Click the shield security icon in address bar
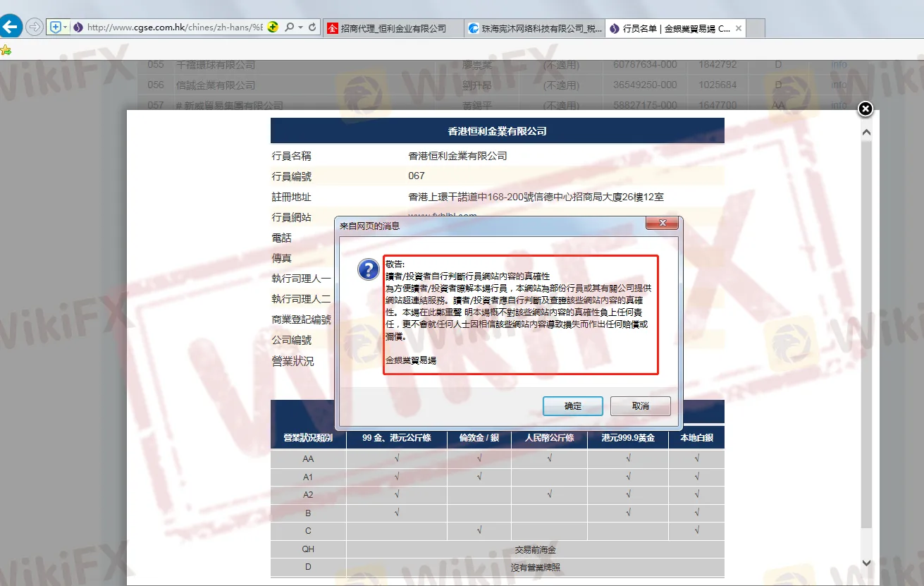 click(56, 28)
